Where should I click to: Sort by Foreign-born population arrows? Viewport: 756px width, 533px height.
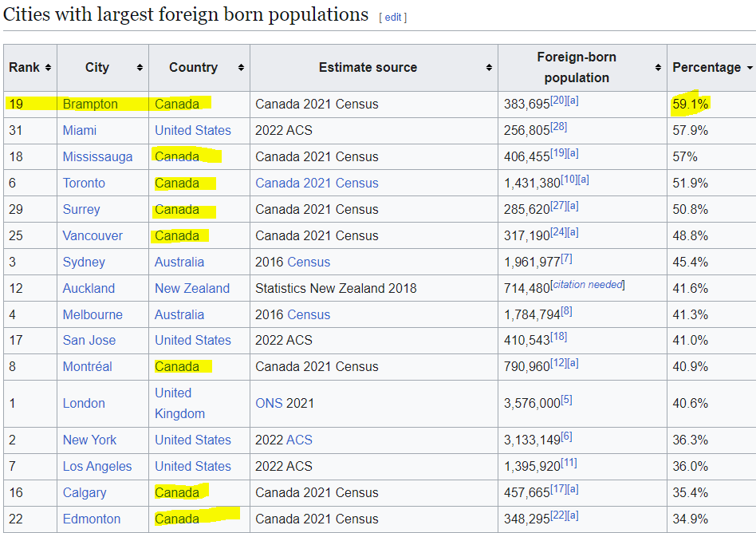(658, 68)
